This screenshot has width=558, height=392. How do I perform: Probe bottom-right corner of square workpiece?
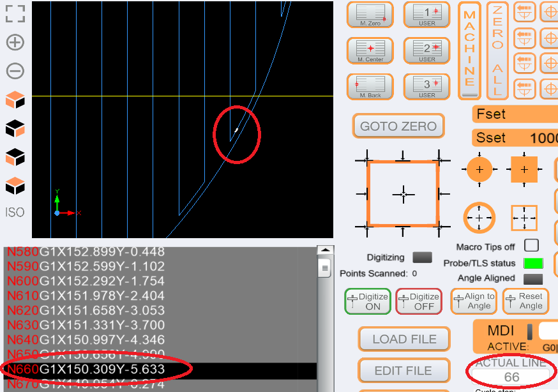[439, 227]
